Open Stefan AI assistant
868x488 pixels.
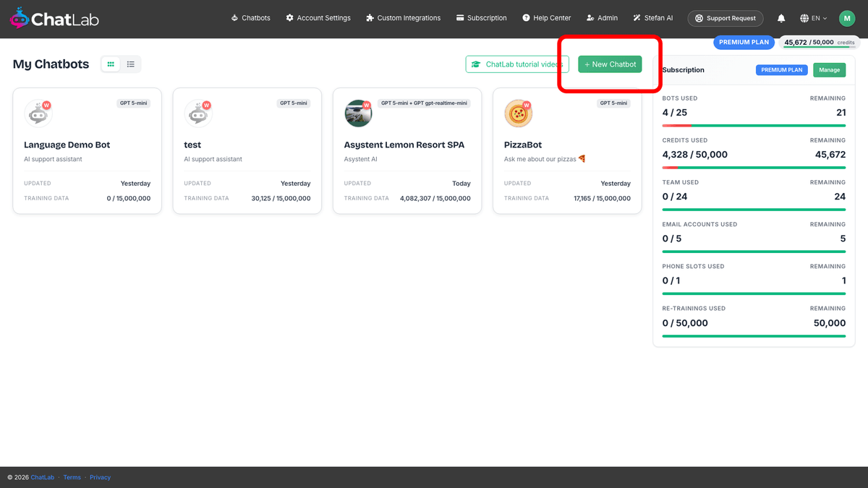tap(652, 18)
